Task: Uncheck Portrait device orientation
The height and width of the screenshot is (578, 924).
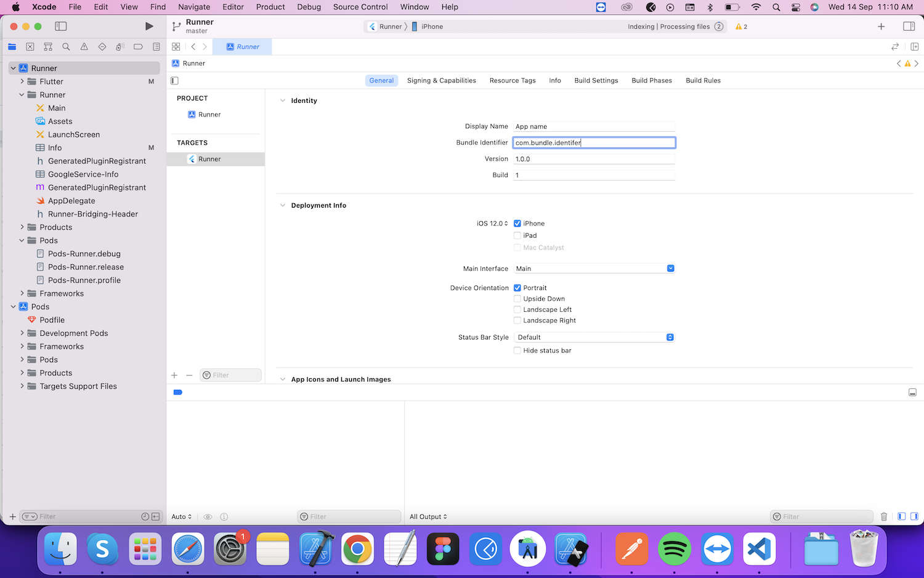Action: coord(517,288)
